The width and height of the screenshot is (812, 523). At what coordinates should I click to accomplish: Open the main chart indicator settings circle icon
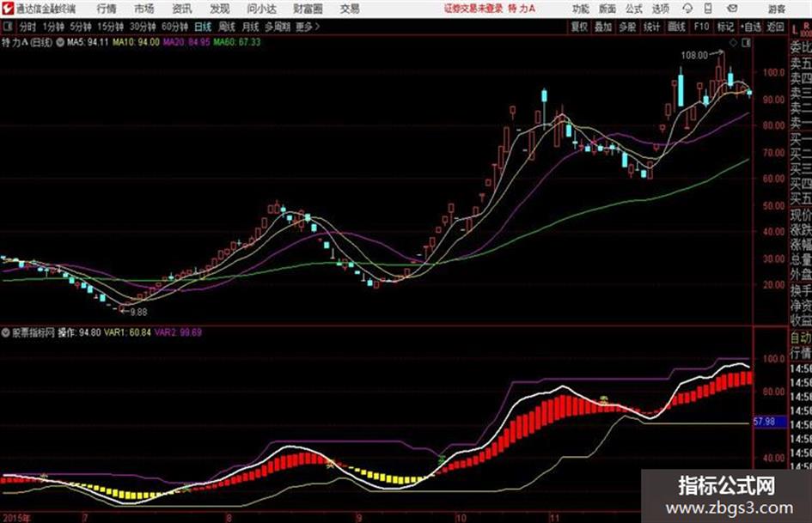point(60,42)
